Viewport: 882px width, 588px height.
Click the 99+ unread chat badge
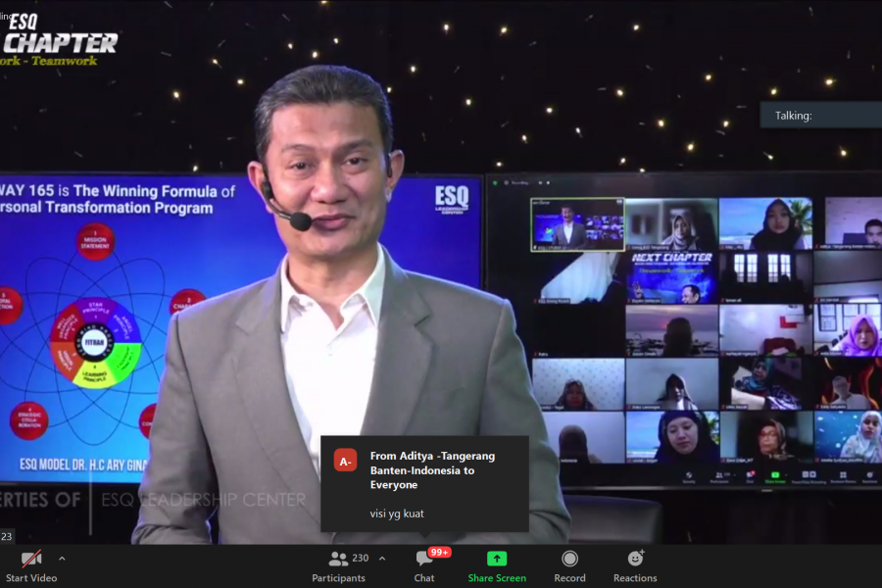point(439,553)
